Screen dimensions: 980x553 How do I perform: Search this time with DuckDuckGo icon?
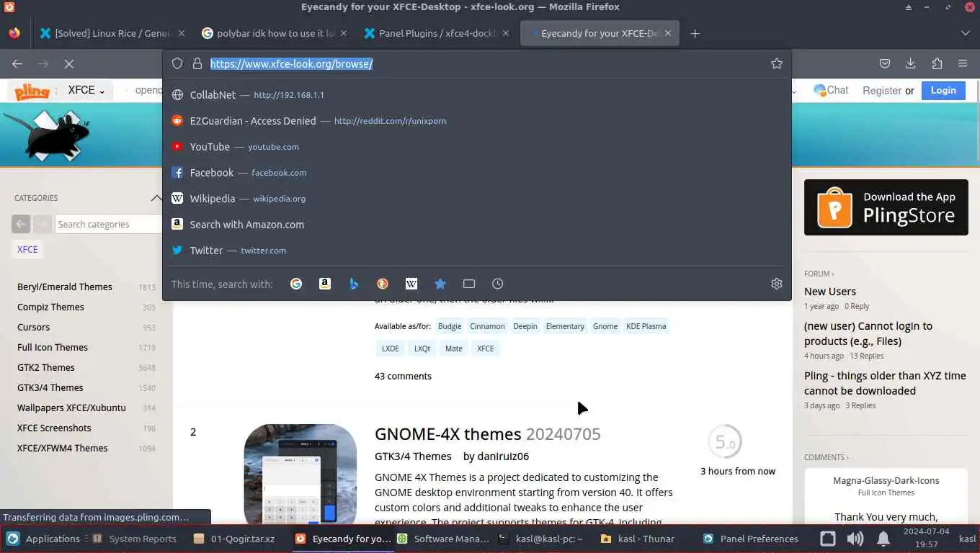[383, 284]
